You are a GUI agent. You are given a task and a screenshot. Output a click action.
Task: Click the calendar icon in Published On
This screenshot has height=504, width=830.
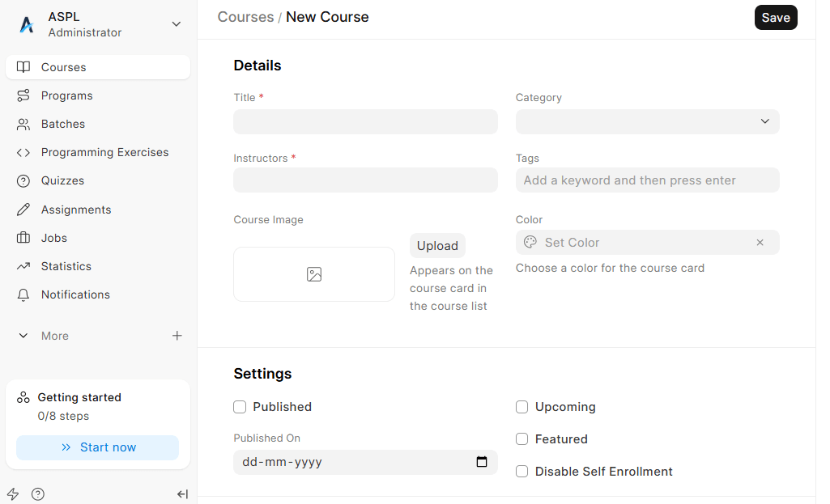pos(482,462)
